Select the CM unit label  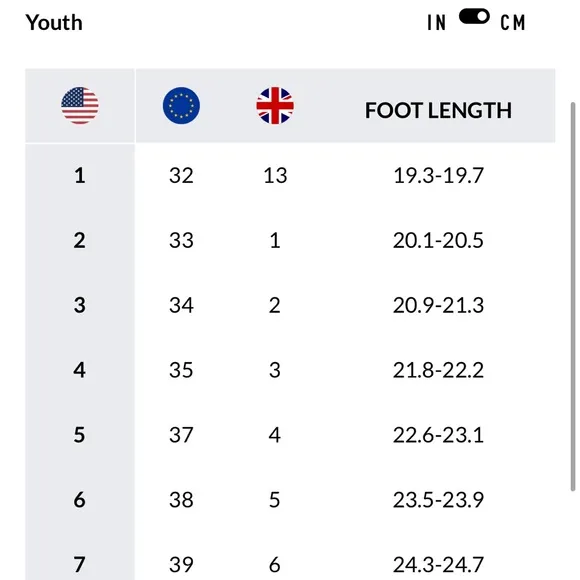click(513, 23)
